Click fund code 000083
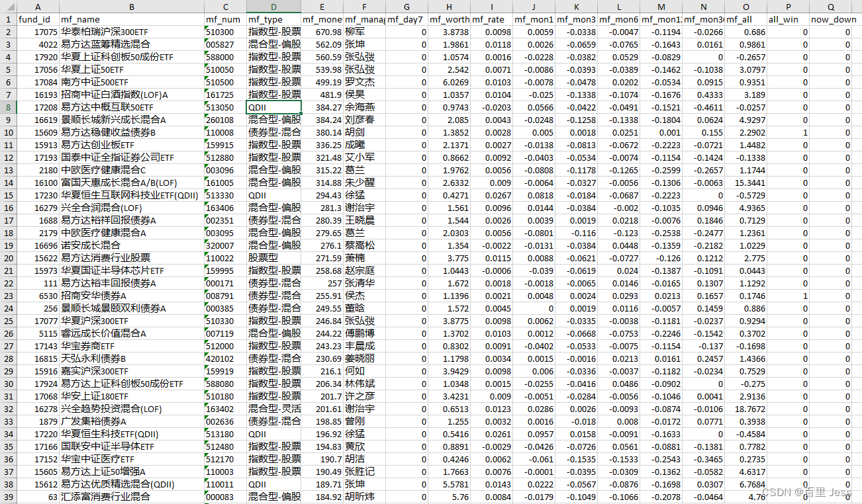The height and width of the screenshot is (504, 862). pyautogui.click(x=225, y=497)
